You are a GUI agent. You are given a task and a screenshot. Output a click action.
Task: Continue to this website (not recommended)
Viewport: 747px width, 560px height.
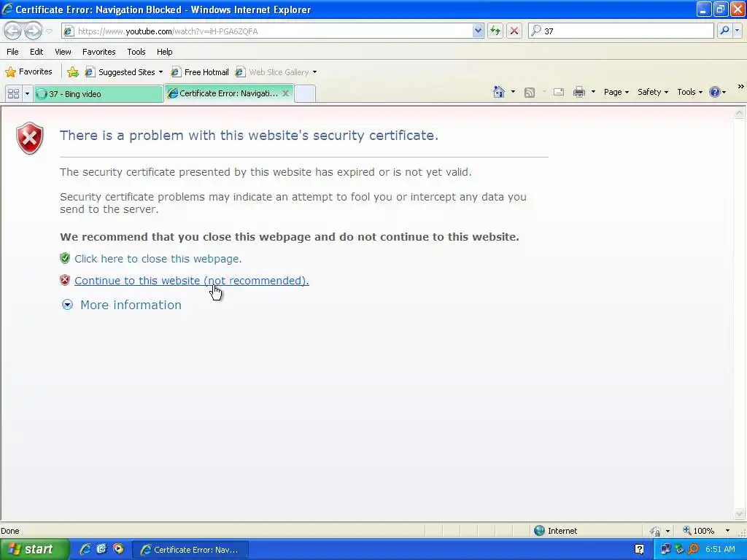pos(192,281)
